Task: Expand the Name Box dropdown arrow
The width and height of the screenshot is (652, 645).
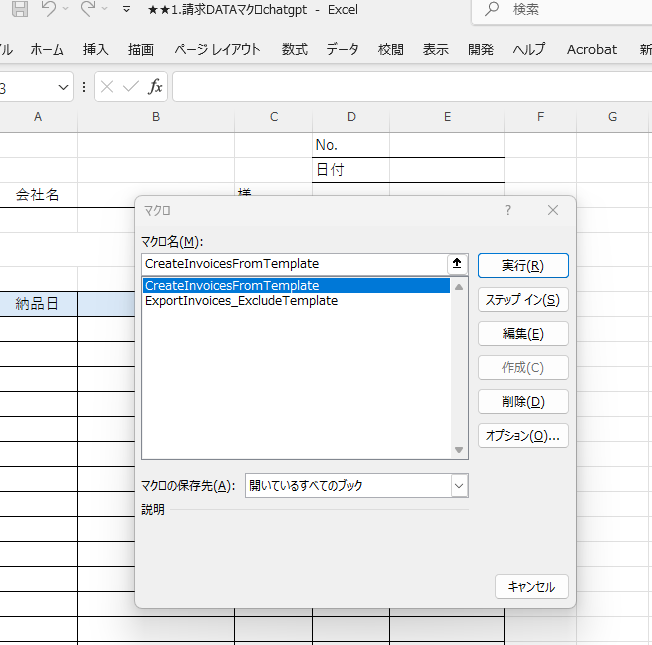Action: [64, 88]
